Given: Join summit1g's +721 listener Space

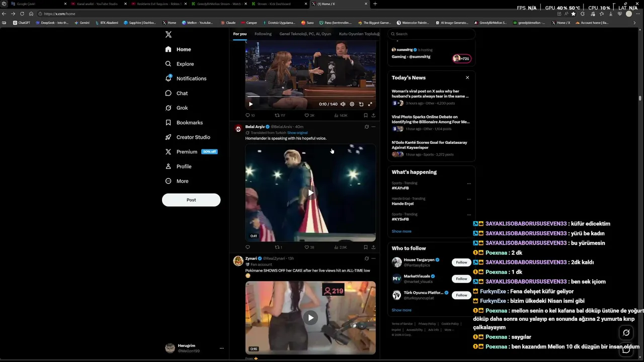Looking at the screenshot, I should pyautogui.click(x=461, y=58).
